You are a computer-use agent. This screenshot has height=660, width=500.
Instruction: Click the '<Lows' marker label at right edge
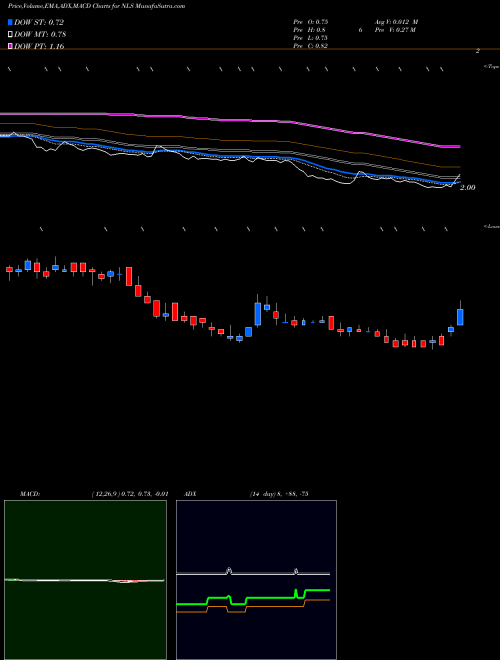click(x=492, y=226)
